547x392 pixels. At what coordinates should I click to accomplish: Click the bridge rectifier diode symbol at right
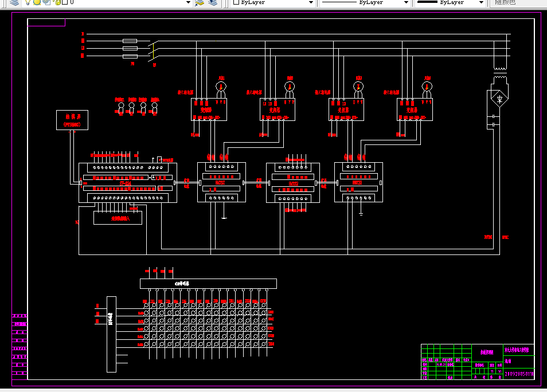(499, 99)
